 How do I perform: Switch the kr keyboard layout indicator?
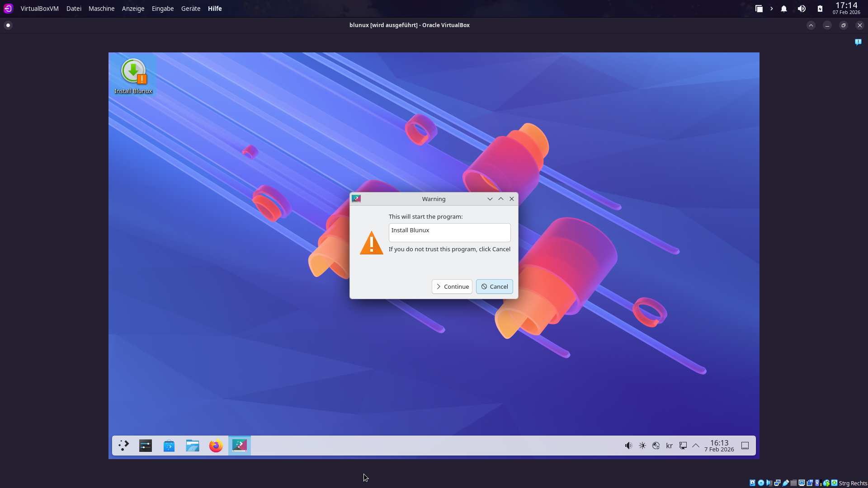click(670, 446)
